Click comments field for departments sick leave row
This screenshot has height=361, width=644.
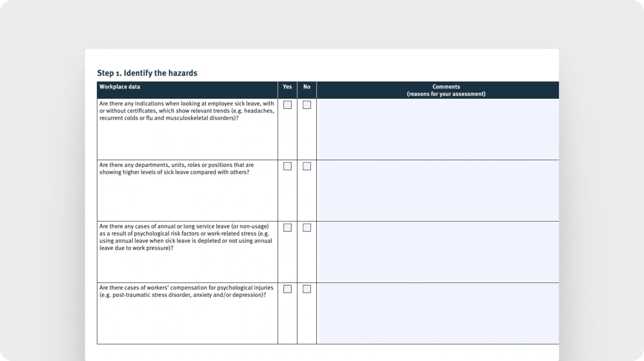439,191
